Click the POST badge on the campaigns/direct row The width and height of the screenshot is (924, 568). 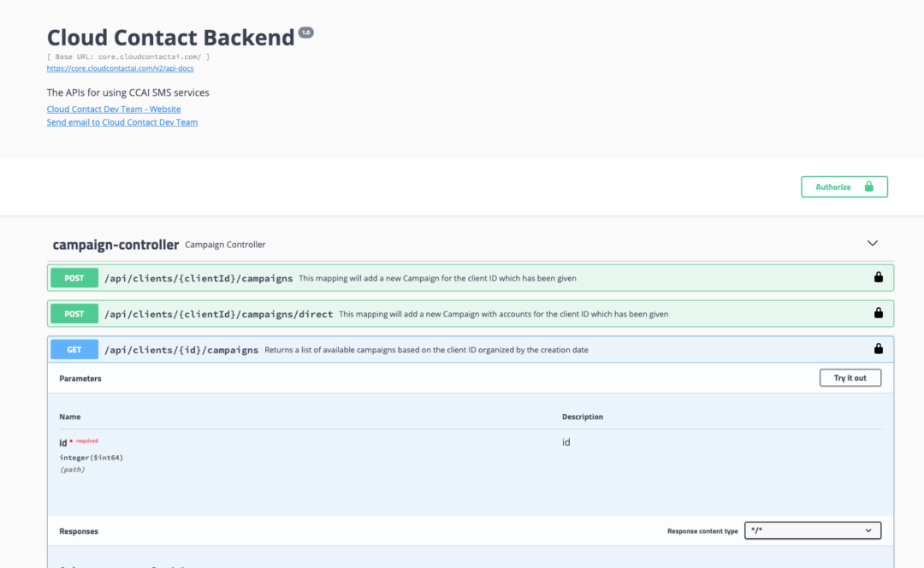pyautogui.click(x=74, y=312)
